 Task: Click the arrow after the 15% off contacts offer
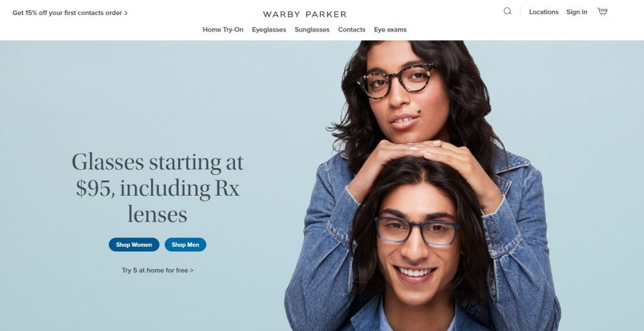click(126, 13)
